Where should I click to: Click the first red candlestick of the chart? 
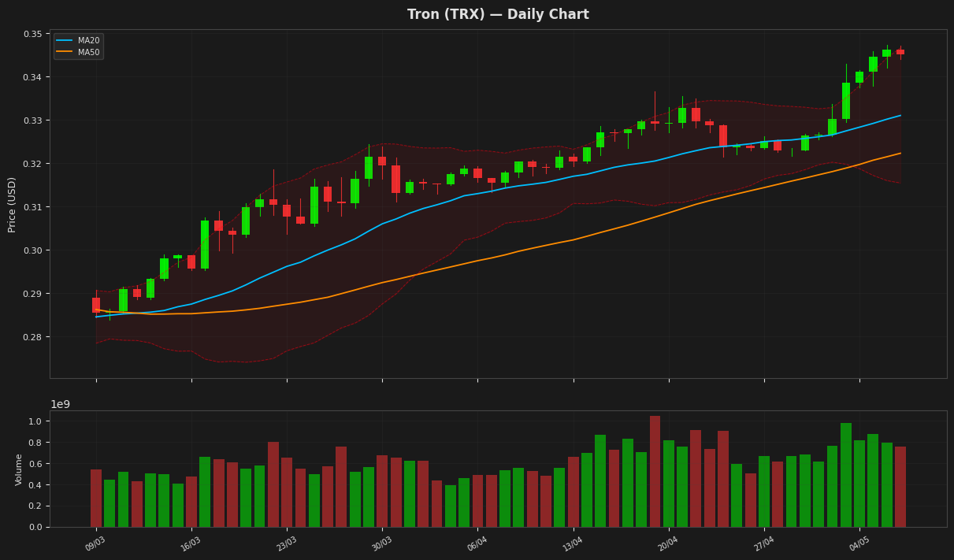pyautogui.click(x=96, y=305)
